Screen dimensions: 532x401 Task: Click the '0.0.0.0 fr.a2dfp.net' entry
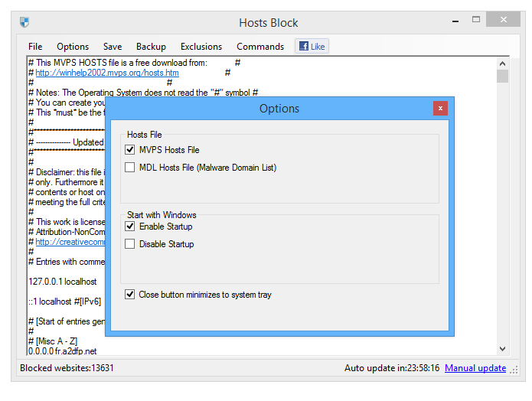63,351
